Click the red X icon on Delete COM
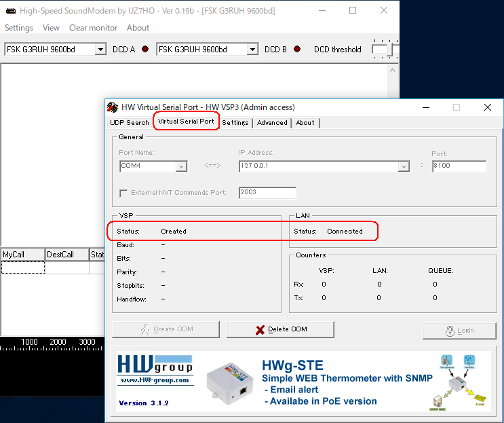This screenshot has width=504, height=423. click(x=260, y=330)
